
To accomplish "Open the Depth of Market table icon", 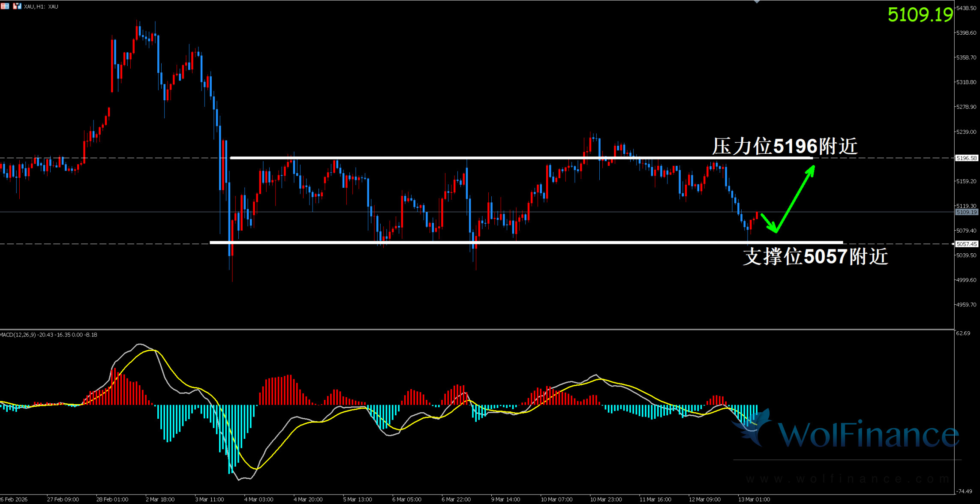I will coord(5,6).
